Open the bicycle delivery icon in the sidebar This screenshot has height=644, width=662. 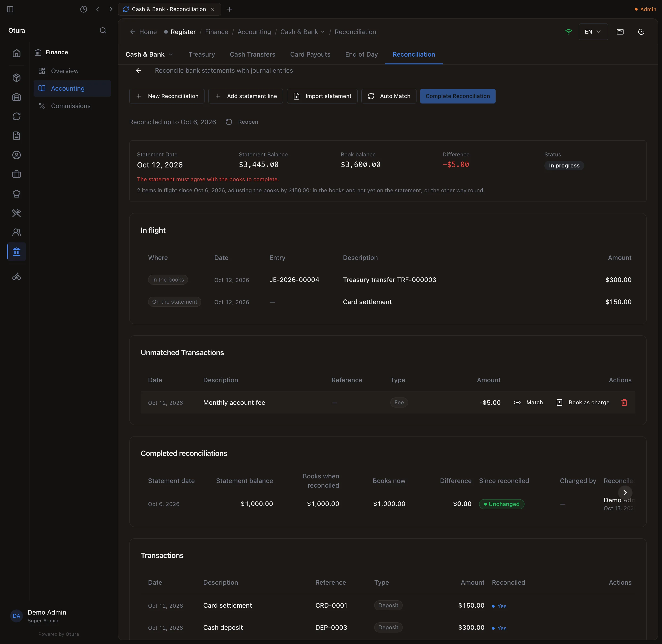click(17, 277)
